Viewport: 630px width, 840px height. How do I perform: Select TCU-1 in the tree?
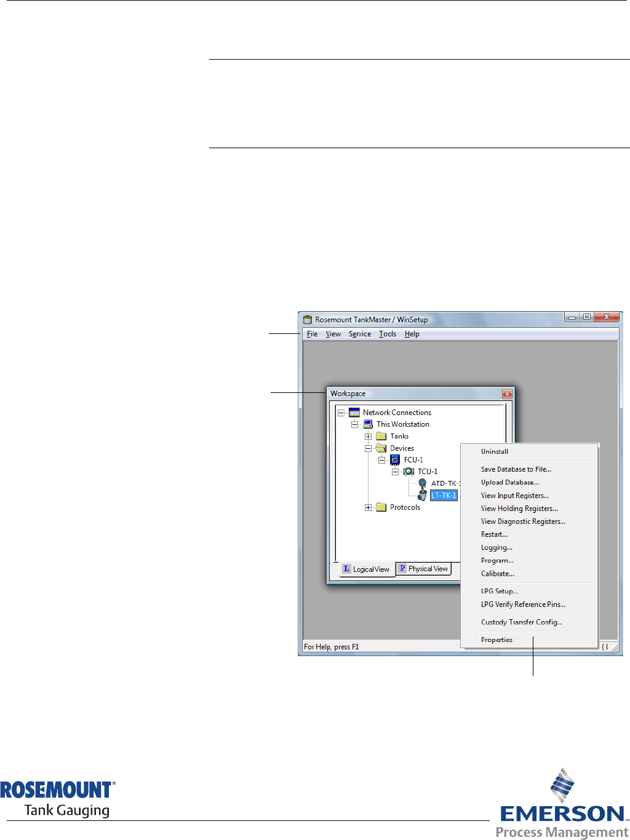(428, 472)
